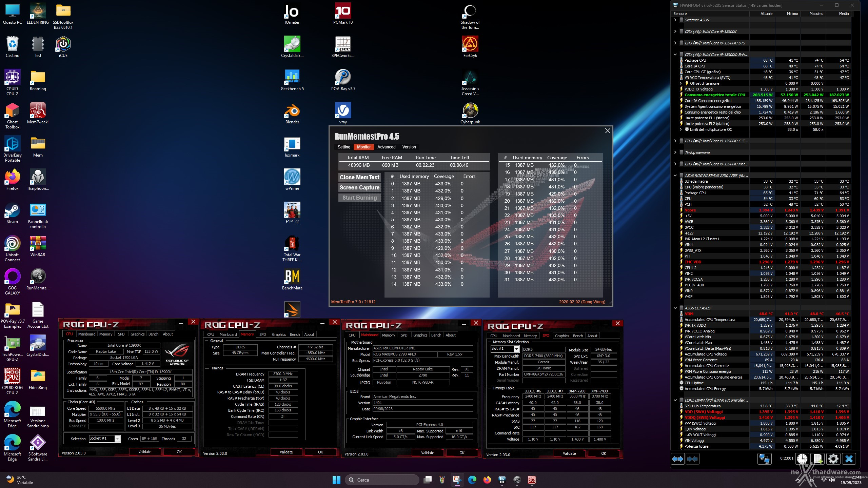Launch luxmark desktop icon
868x488 pixels.
(292, 147)
